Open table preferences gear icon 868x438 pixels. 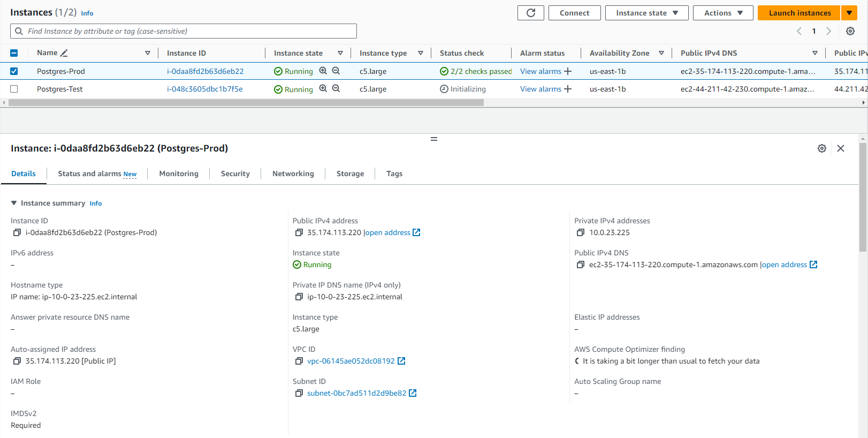pyautogui.click(x=850, y=31)
